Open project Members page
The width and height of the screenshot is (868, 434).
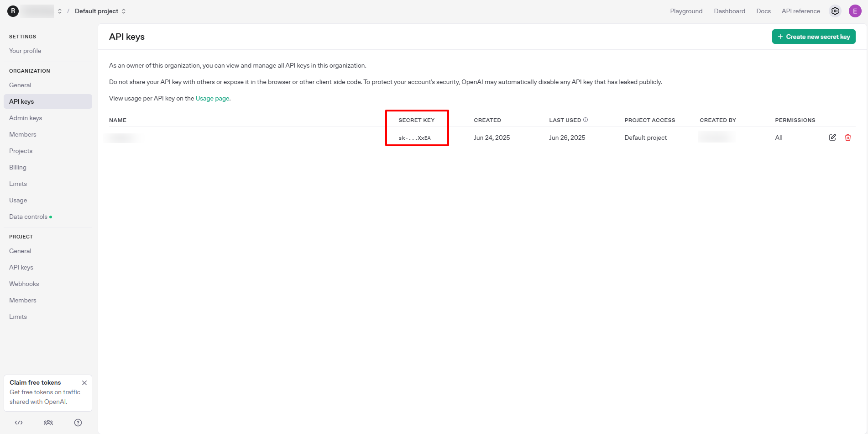pos(48,300)
